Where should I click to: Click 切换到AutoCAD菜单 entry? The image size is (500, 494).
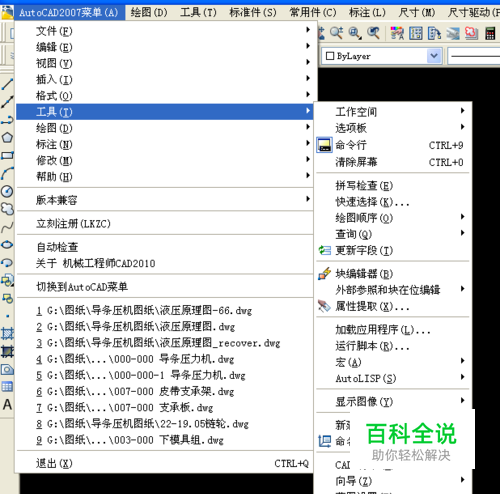[165, 286]
